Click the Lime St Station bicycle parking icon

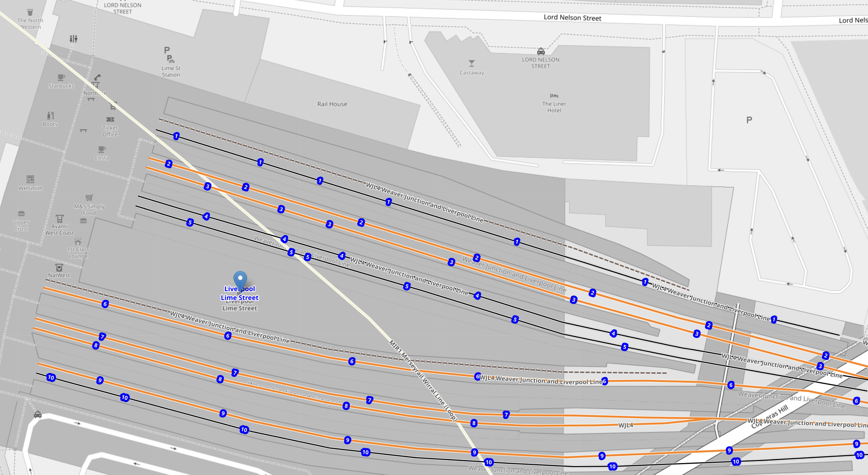171,59
